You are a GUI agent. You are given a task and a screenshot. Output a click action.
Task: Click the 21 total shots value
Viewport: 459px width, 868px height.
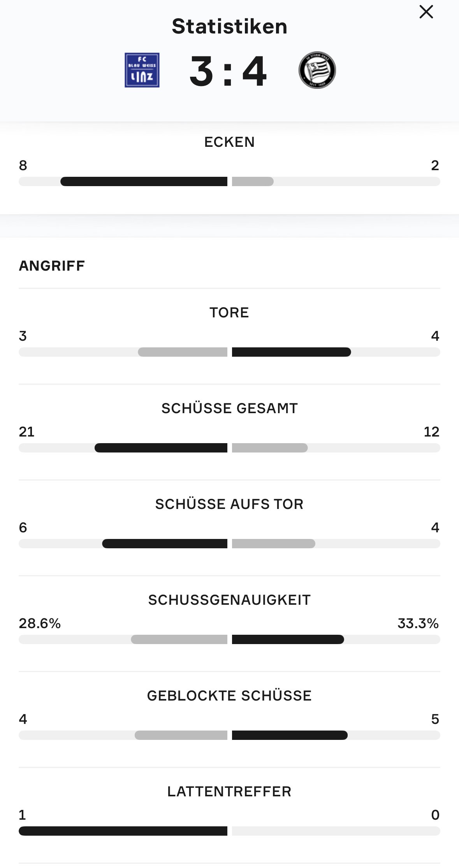pyautogui.click(x=26, y=432)
